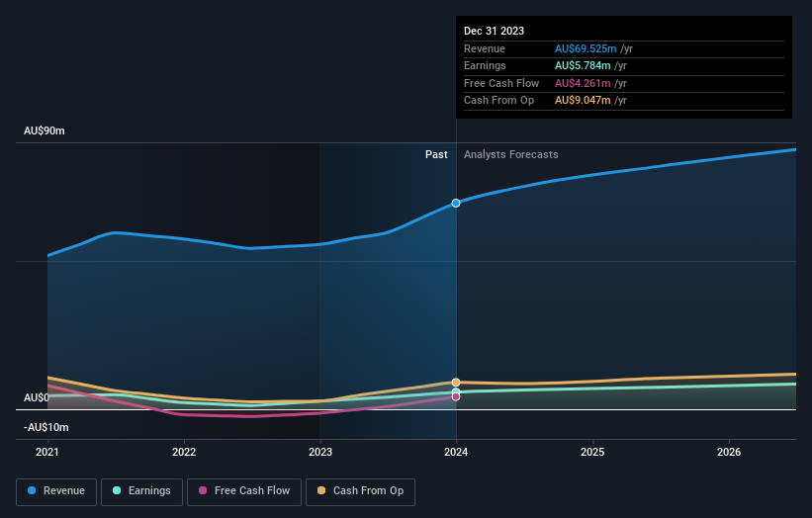Click the -AU$10m y-axis label
Screen dimensions: 812x518
click(x=46, y=427)
